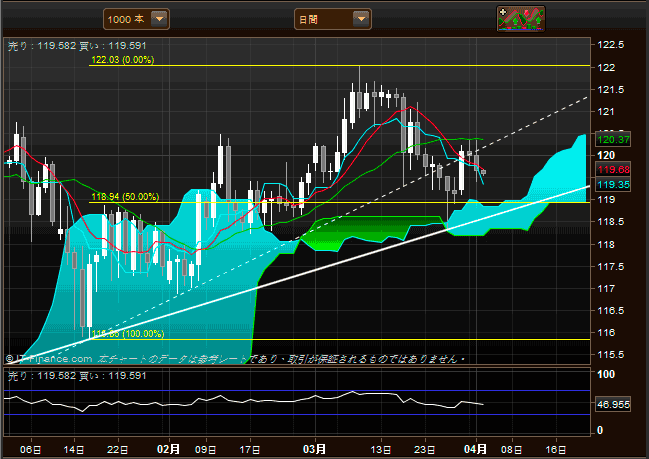Click the 03月 date axis label

[x=315, y=449]
